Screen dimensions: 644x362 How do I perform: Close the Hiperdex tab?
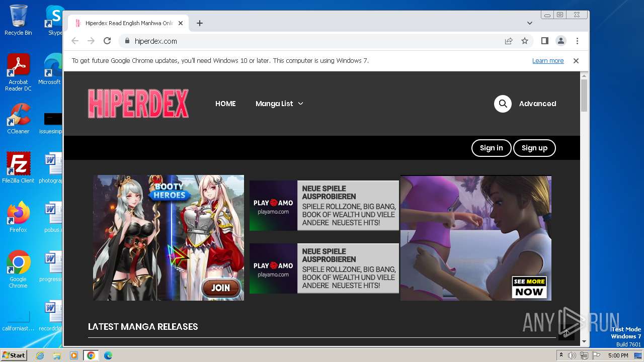tap(181, 23)
